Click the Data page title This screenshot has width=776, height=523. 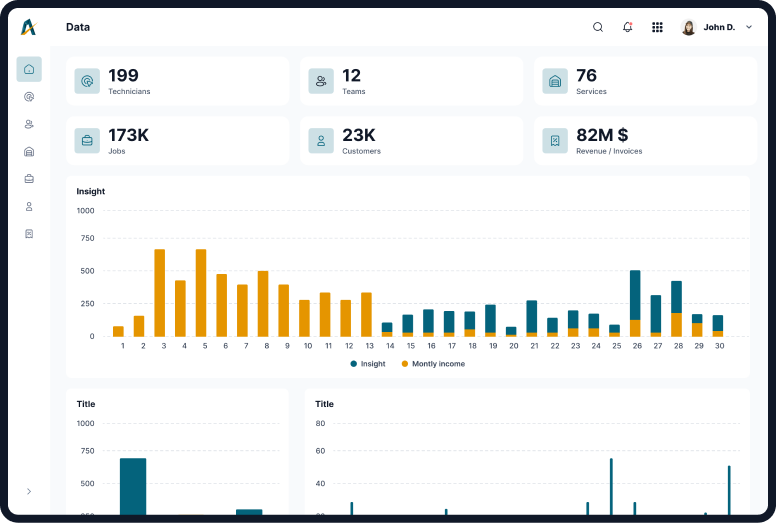click(x=78, y=27)
